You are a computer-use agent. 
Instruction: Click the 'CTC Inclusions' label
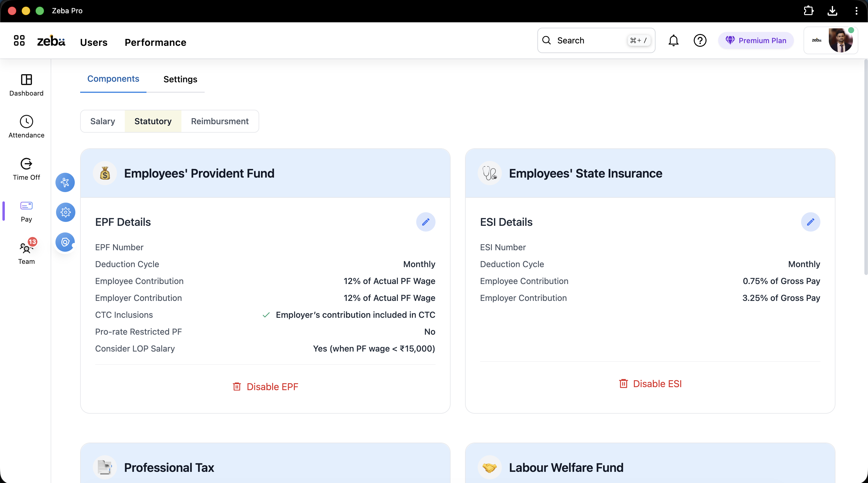click(124, 315)
